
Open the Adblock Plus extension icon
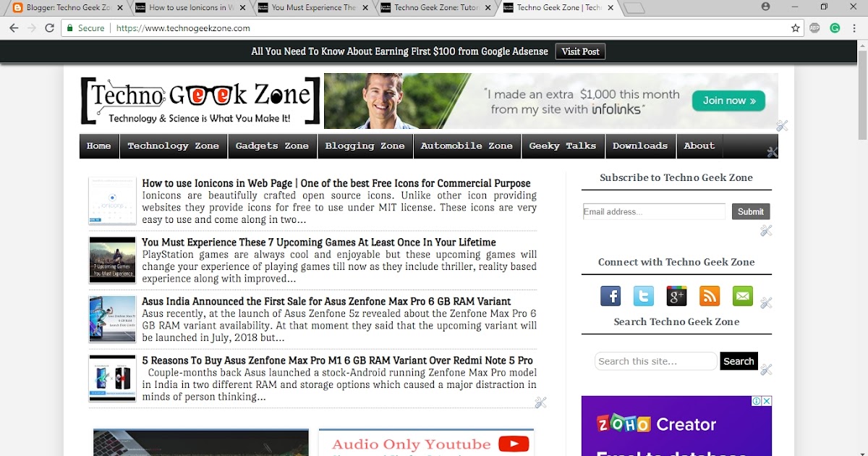pos(814,28)
